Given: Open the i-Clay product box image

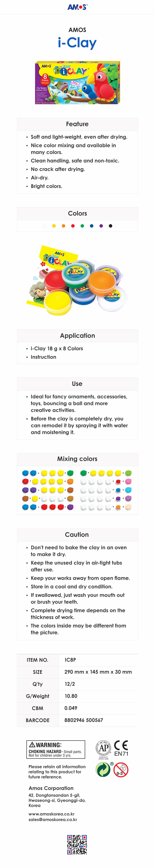Looking at the screenshot, I should 77,83.
